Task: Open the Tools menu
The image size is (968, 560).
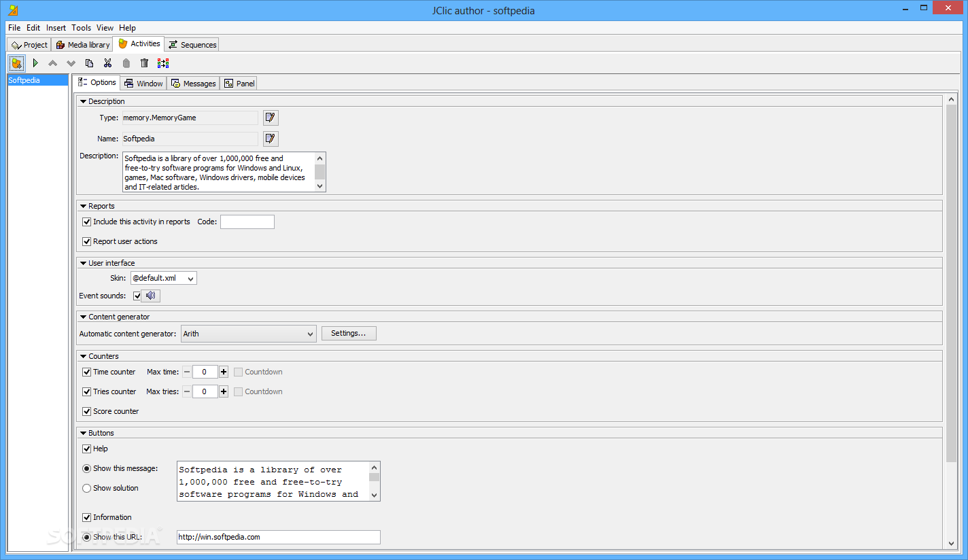Action: click(x=82, y=28)
